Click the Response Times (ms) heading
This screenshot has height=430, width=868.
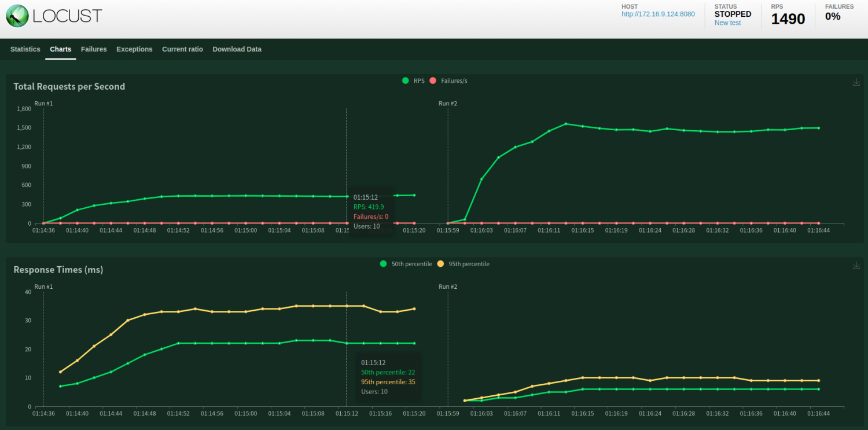pyautogui.click(x=58, y=270)
